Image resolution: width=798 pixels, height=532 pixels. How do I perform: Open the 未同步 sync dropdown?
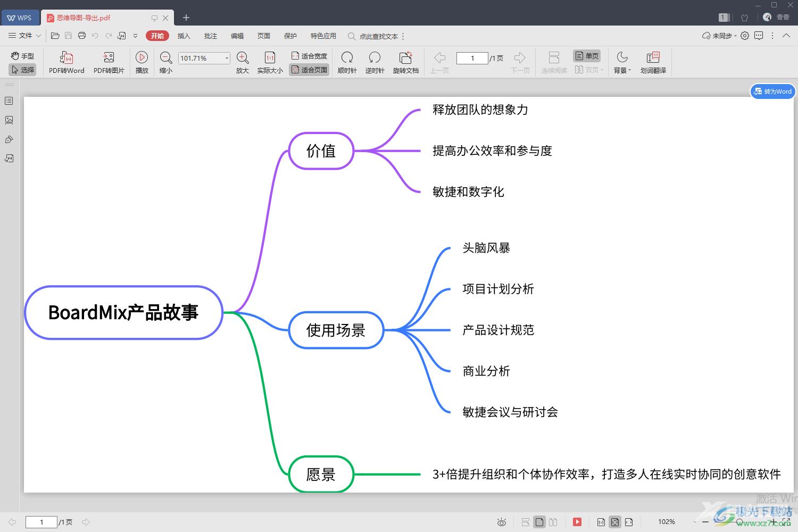(x=719, y=36)
